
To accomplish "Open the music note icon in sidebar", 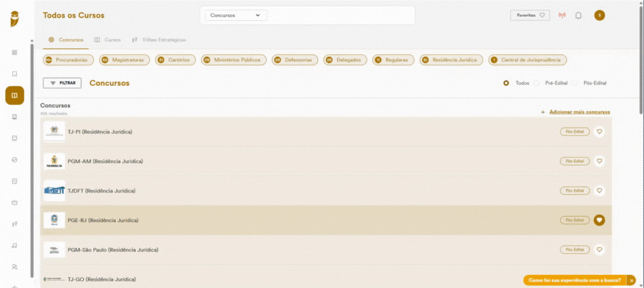I will pyautogui.click(x=15, y=245).
